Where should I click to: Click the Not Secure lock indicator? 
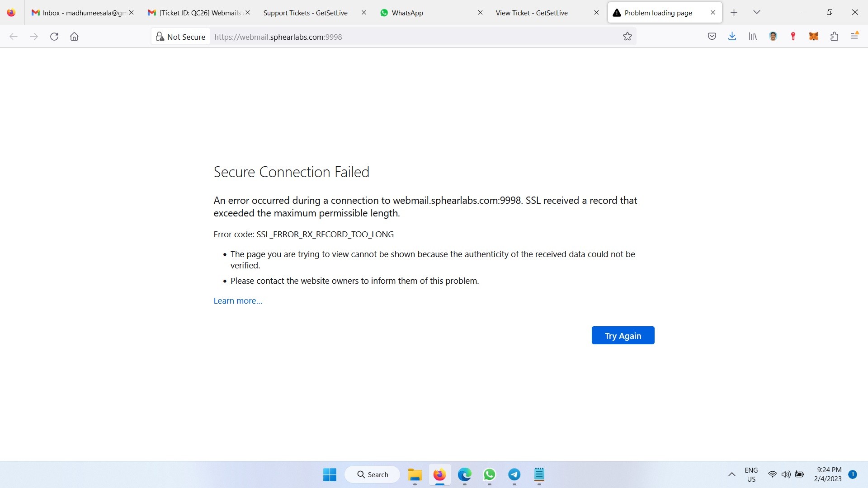(181, 37)
